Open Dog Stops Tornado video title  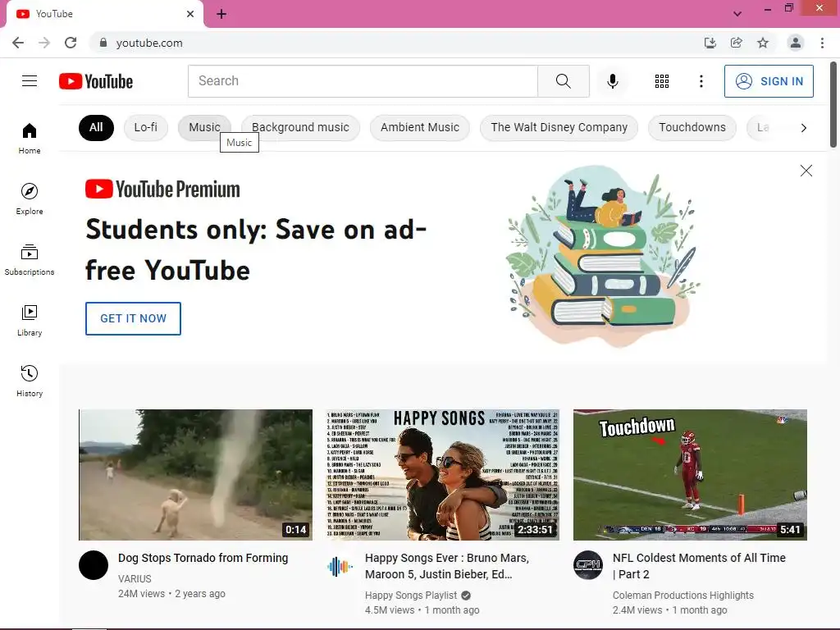(x=203, y=558)
